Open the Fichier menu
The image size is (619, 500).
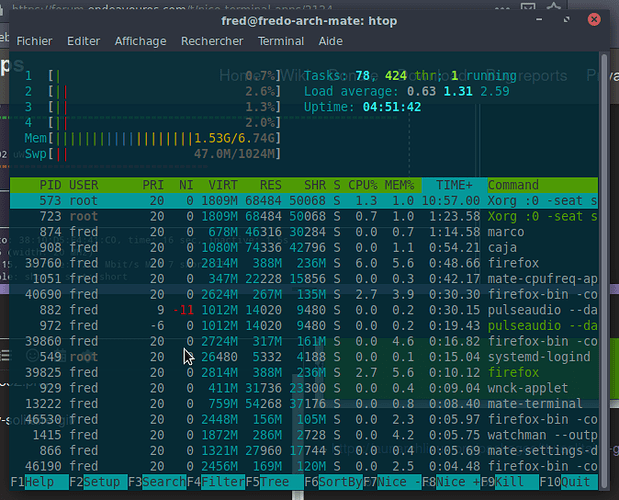pos(34,41)
